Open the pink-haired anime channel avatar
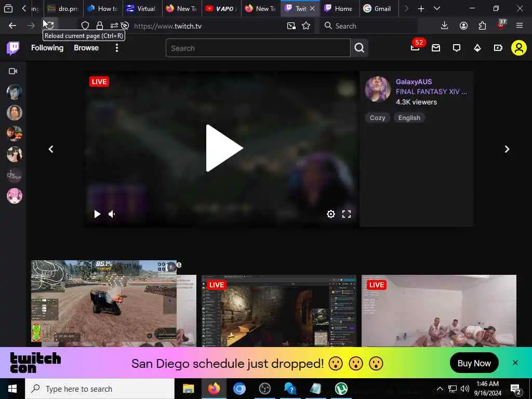 click(14, 196)
